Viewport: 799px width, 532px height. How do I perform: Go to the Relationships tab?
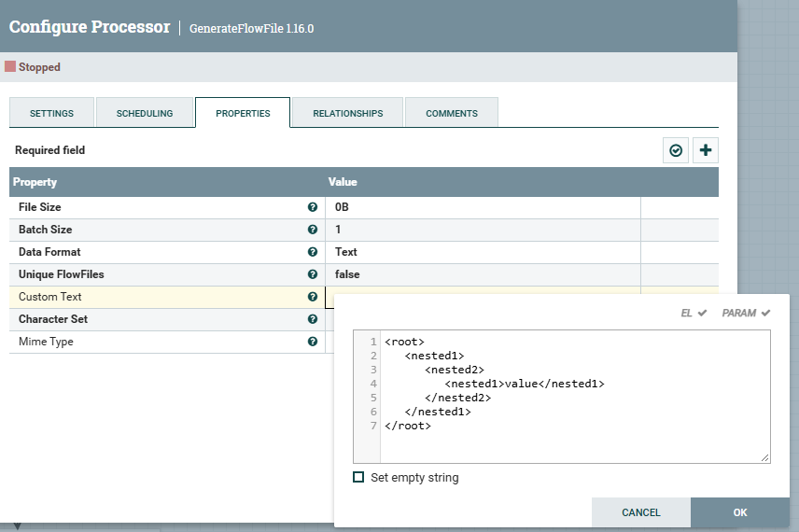click(347, 113)
